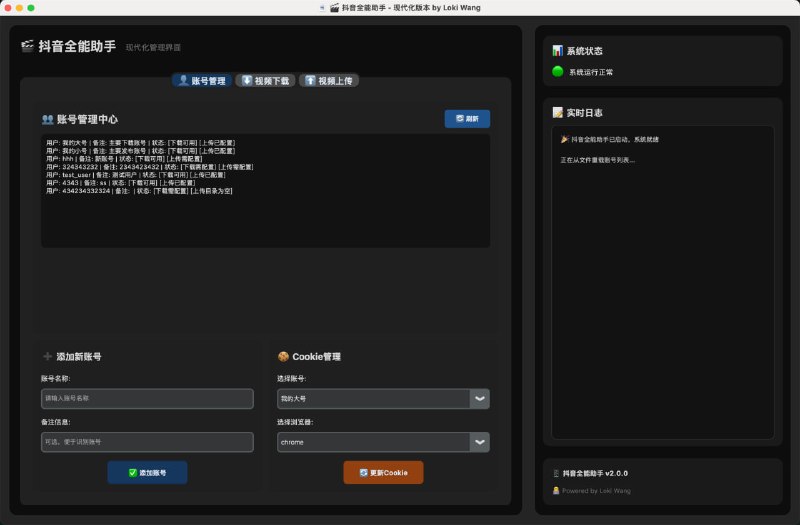Click the 添加账号 button
The image size is (800, 525).
[x=147, y=472]
